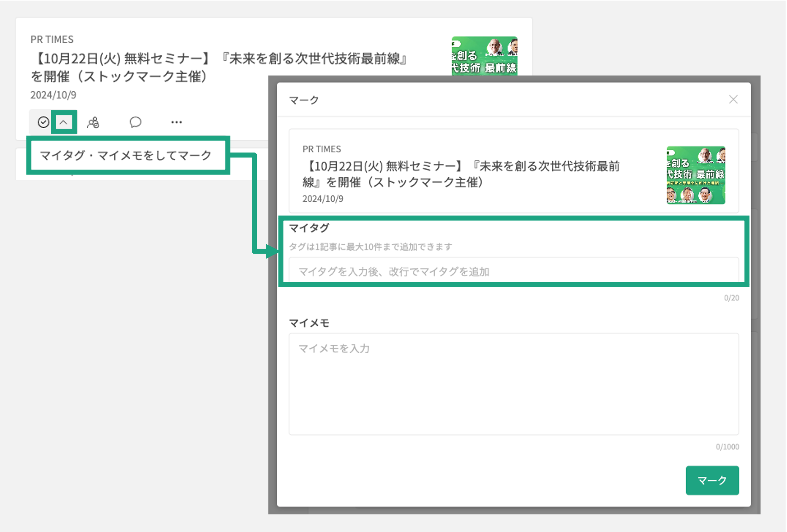Open the share with members icon

[93, 123]
